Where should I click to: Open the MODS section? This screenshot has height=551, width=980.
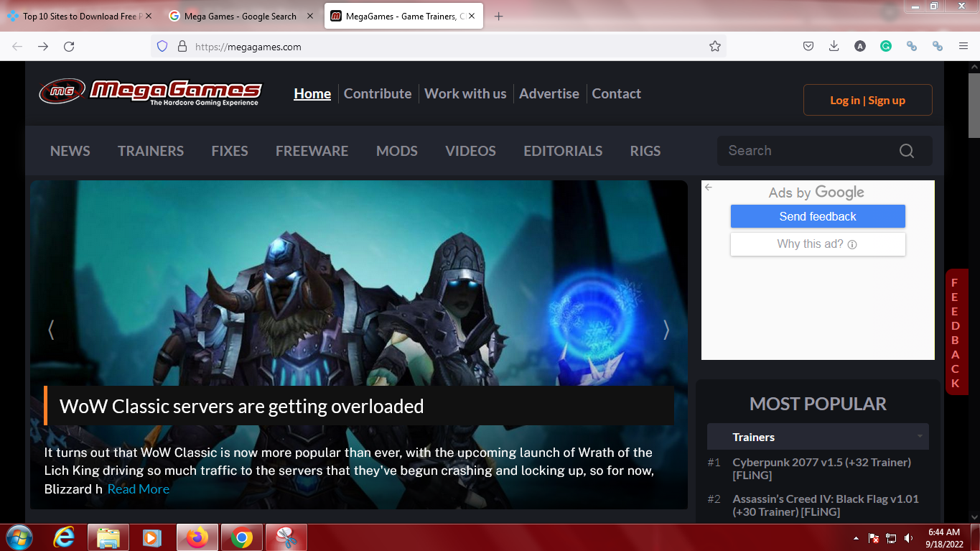[397, 151]
